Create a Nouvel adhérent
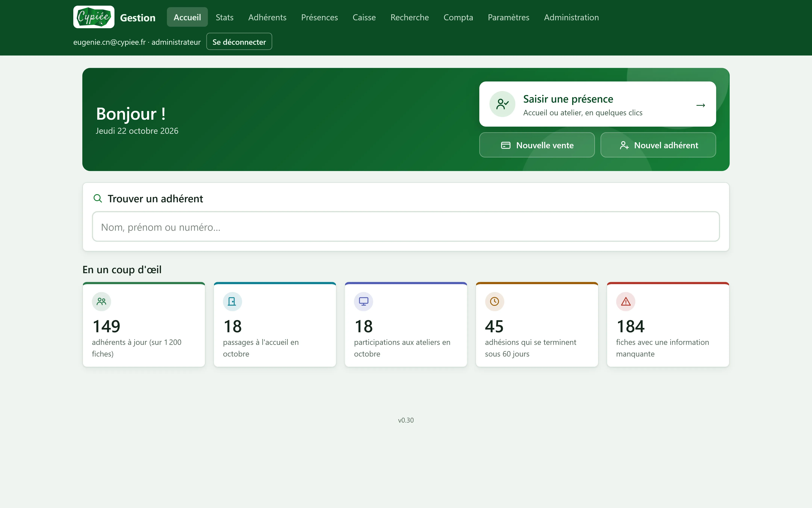The height and width of the screenshot is (508, 812). point(658,145)
